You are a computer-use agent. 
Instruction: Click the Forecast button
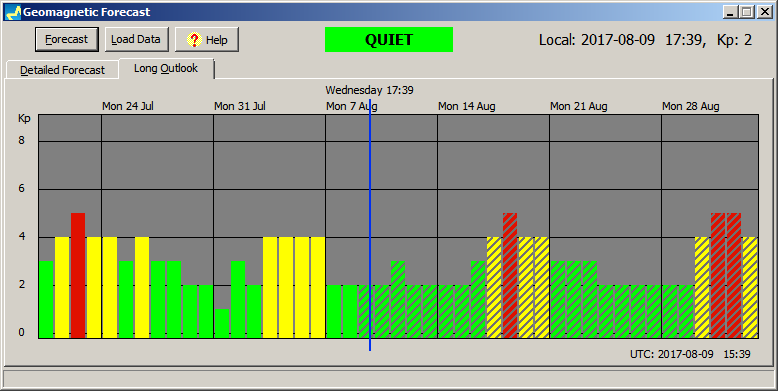pyautogui.click(x=66, y=40)
